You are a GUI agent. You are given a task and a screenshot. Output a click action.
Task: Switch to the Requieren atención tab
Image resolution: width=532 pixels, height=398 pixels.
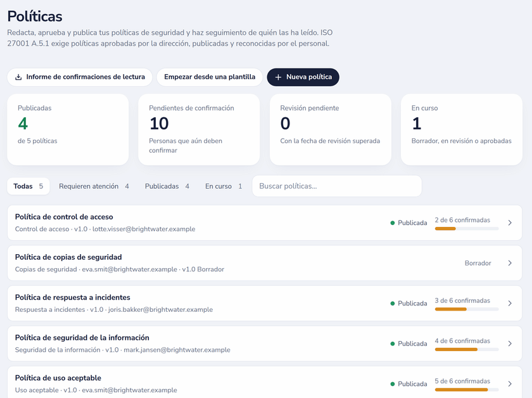94,186
